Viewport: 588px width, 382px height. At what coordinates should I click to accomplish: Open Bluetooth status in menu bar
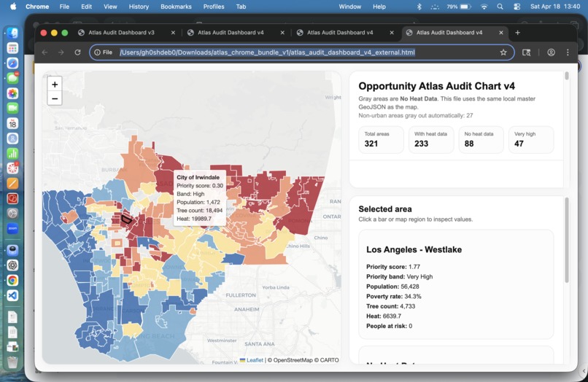(x=419, y=7)
